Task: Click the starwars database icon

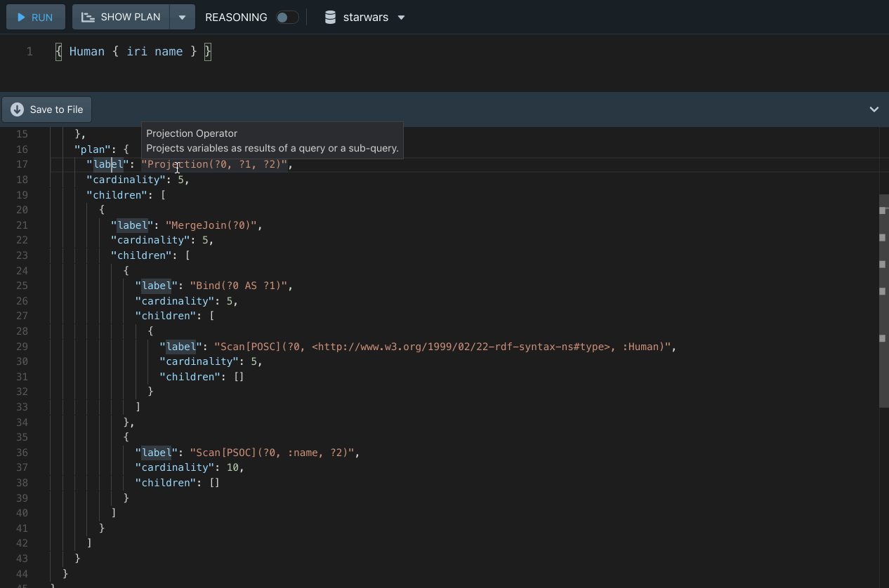Action: (x=330, y=18)
